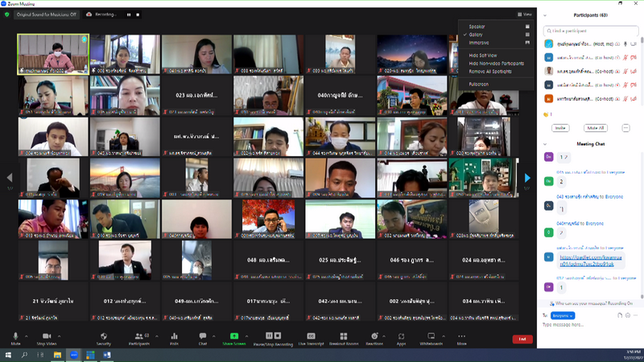This screenshot has height=362, width=644.
Task: Open chat more options ellipsis
Action: (635, 315)
